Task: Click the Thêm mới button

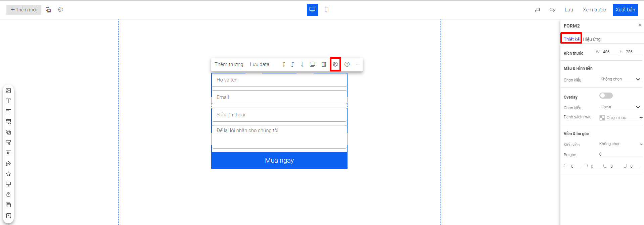Action: (x=24, y=10)
